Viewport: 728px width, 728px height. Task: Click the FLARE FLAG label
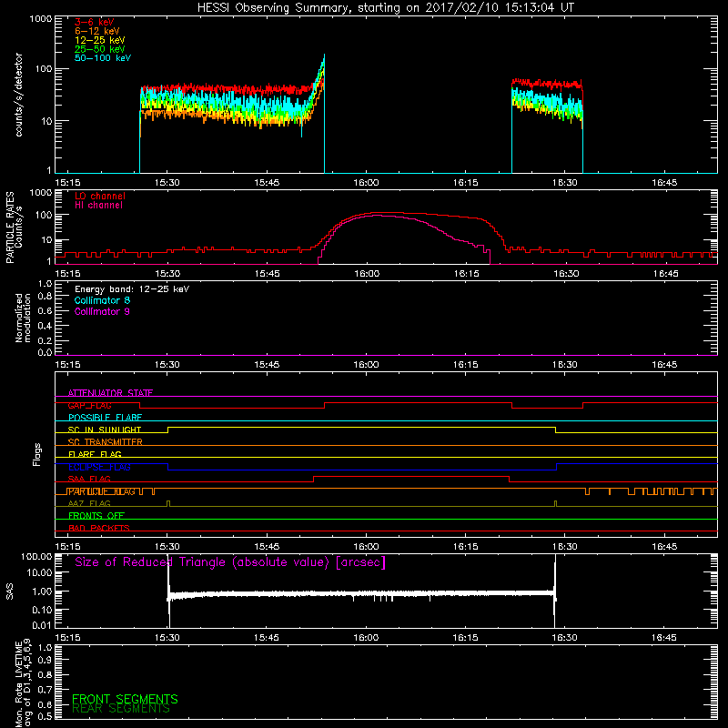tap(95, 454)
